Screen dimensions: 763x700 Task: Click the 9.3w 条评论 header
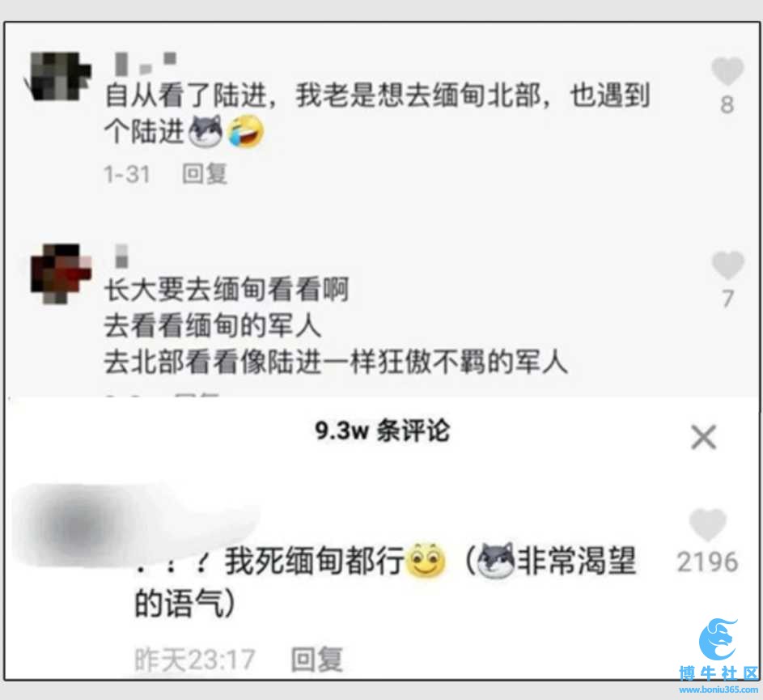pos(382,431)
